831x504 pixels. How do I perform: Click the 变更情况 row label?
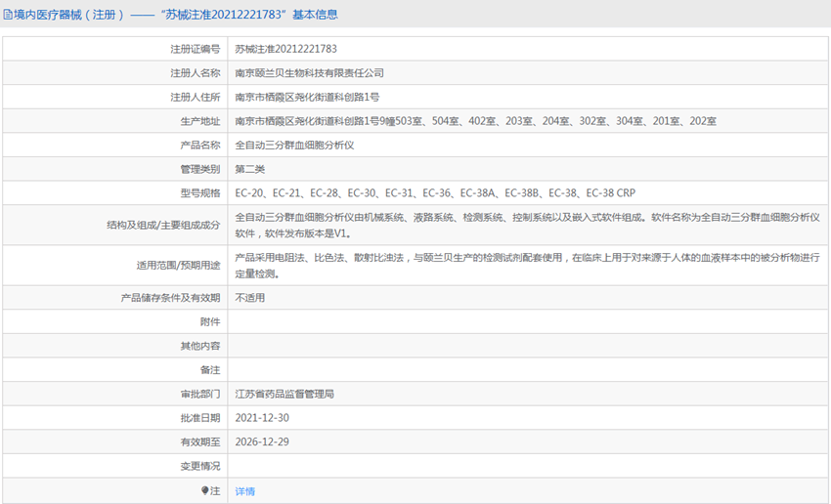click(199, 466)
